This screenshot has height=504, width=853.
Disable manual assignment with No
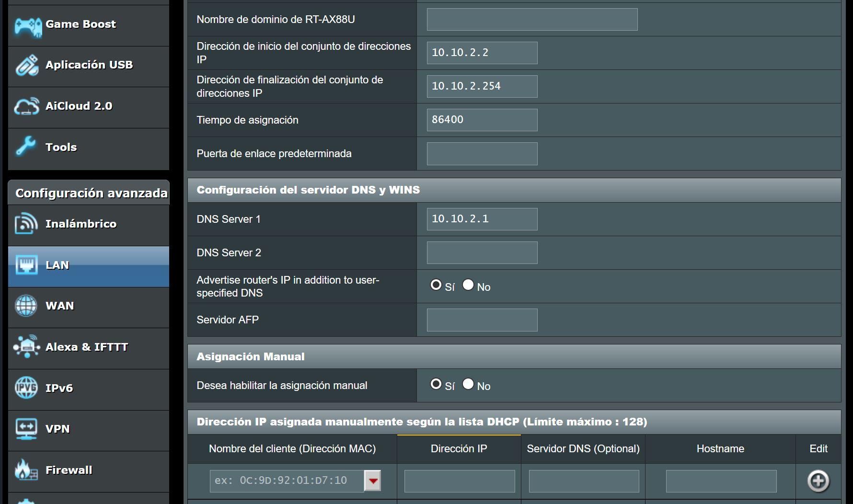pos(468,384)
